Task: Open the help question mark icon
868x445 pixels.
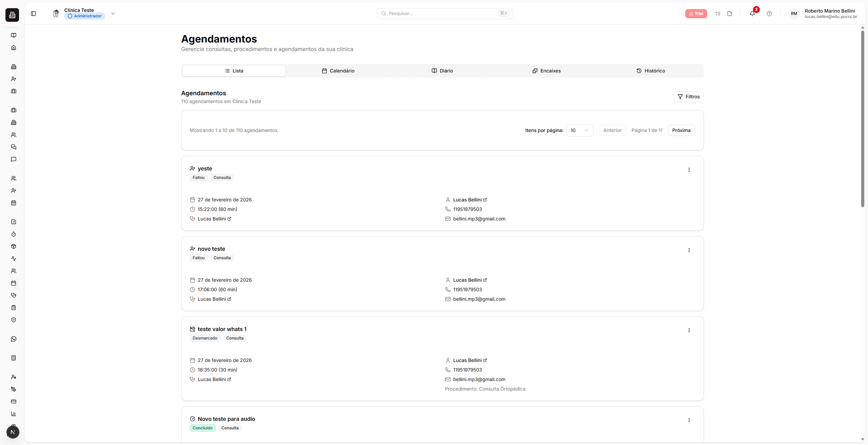Action: click(x=769, y=14)
